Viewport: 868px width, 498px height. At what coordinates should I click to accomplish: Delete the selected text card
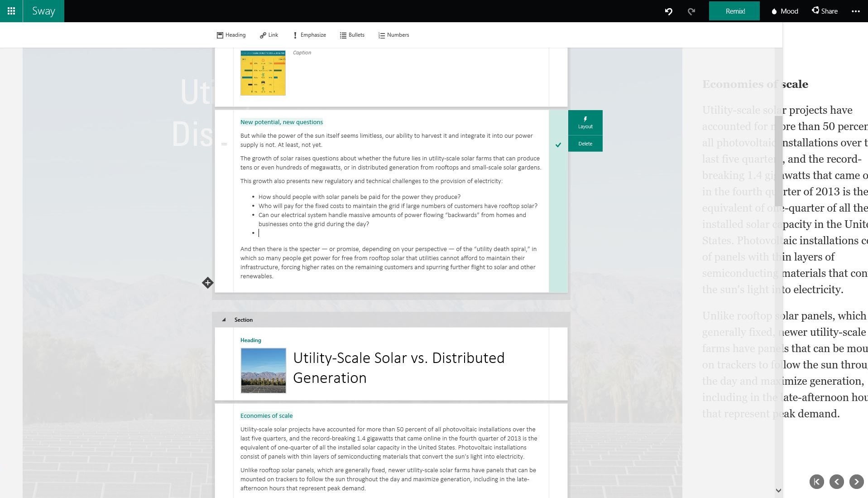coord(585,144)
